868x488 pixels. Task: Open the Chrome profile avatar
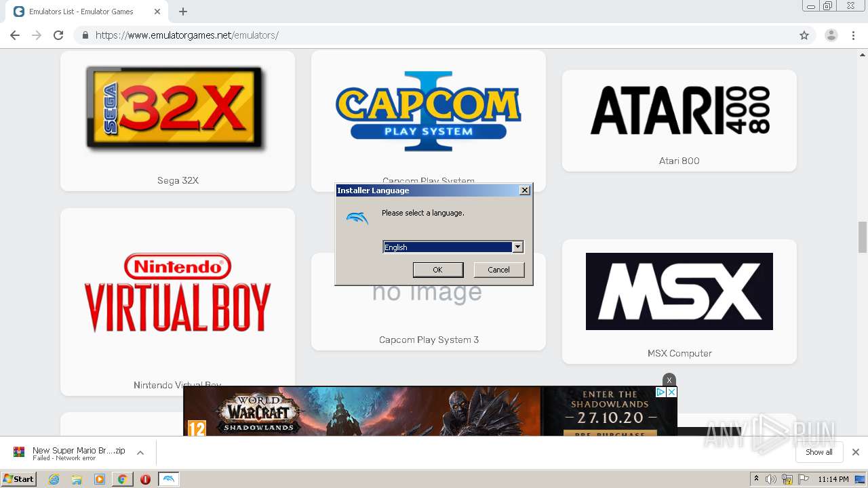(831, 35)
